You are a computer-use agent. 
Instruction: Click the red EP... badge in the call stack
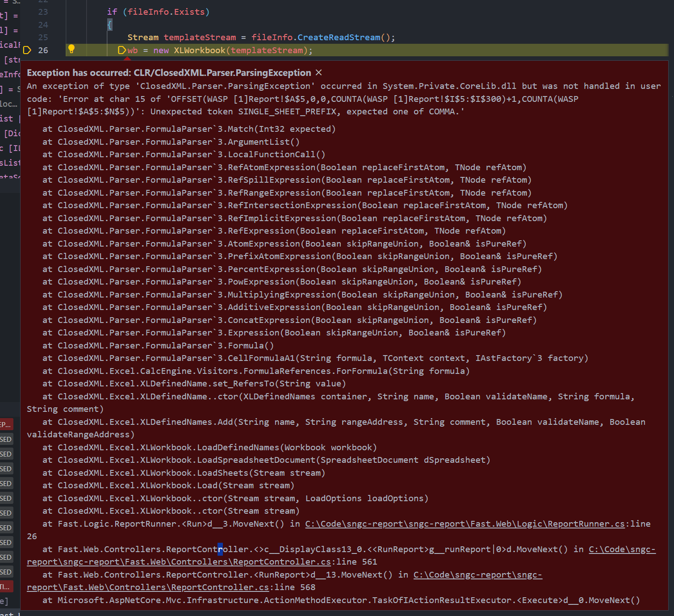point(6,424)
